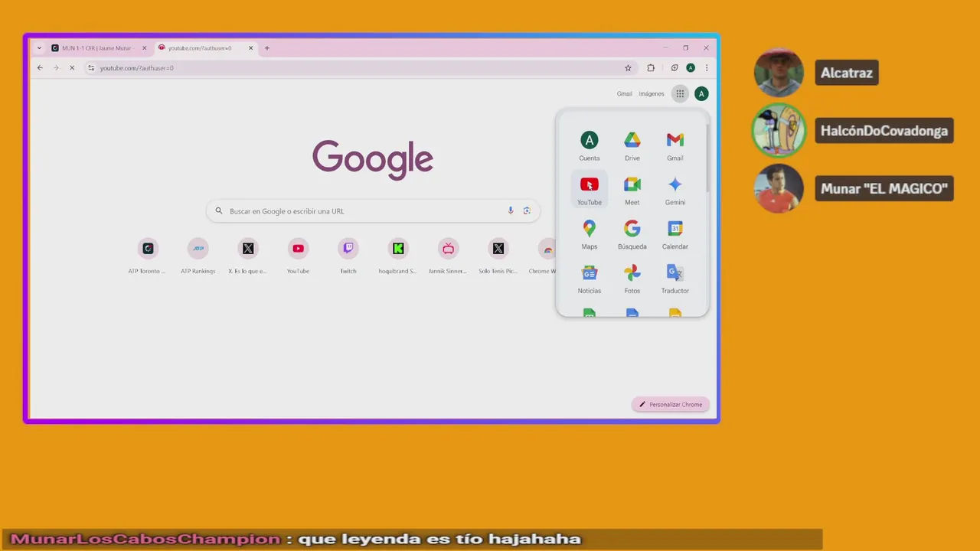Open Búsqueda in the apps panel
The image size is (980, 551).
tap(632, 234)
